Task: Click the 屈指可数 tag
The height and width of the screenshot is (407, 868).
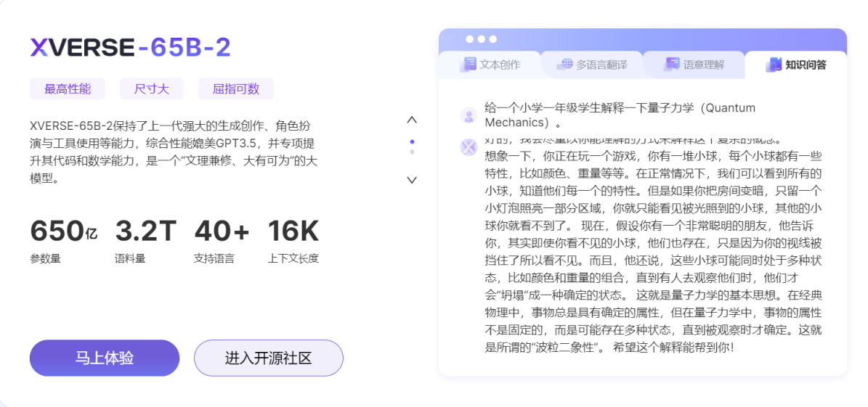Action: click(x=235, y=89)
